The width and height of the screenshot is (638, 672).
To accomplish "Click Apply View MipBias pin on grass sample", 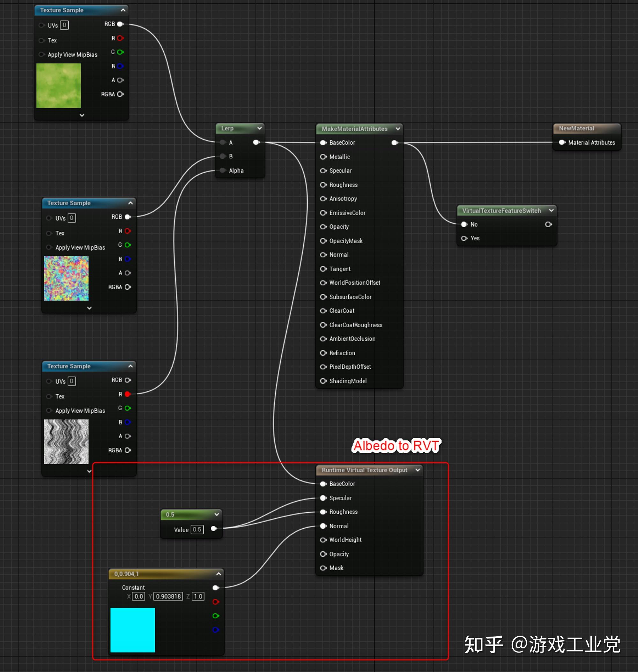I will [x=42, y=55].
